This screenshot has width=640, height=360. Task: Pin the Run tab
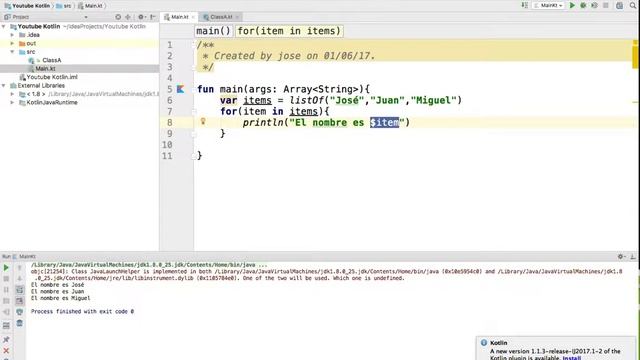(6, 340)
